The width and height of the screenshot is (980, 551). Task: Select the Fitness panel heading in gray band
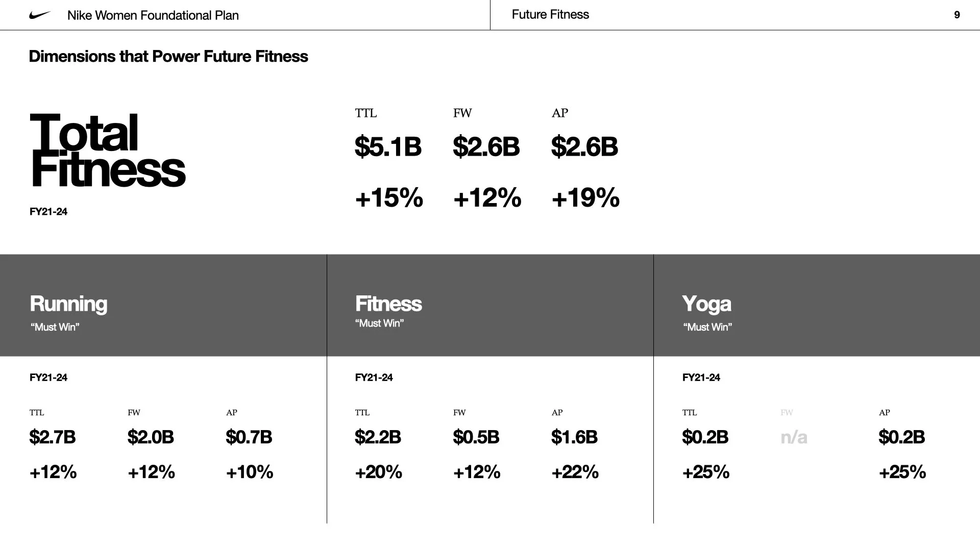[388, 304]
